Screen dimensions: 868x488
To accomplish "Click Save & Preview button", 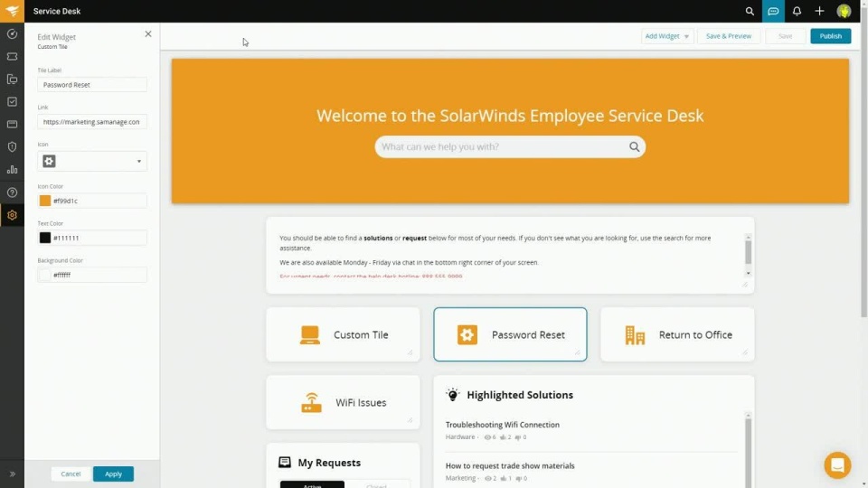I will (729, 36).
